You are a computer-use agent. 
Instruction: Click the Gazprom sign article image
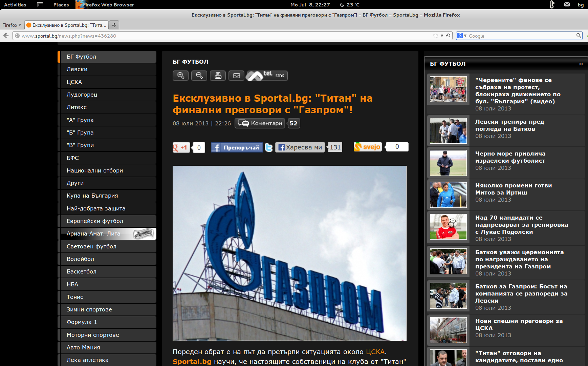289,253
